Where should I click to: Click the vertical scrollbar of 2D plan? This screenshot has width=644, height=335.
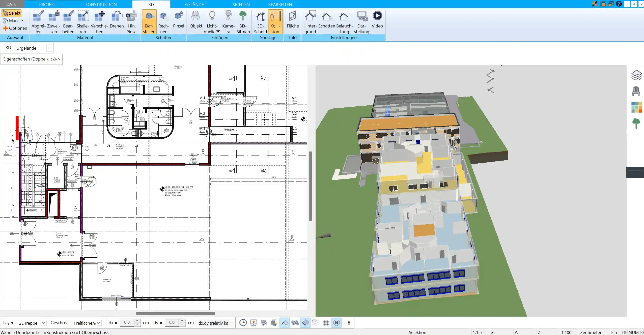311,186
